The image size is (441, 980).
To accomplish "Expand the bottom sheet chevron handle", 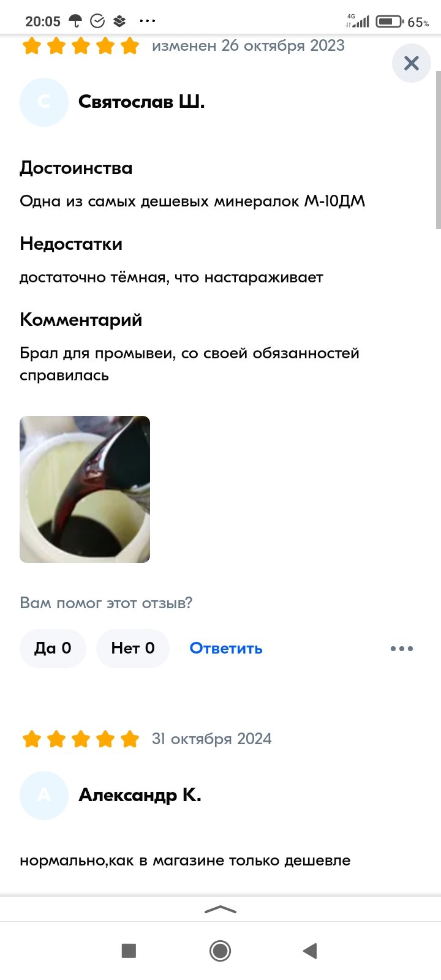I will click(x=221, y=910).
